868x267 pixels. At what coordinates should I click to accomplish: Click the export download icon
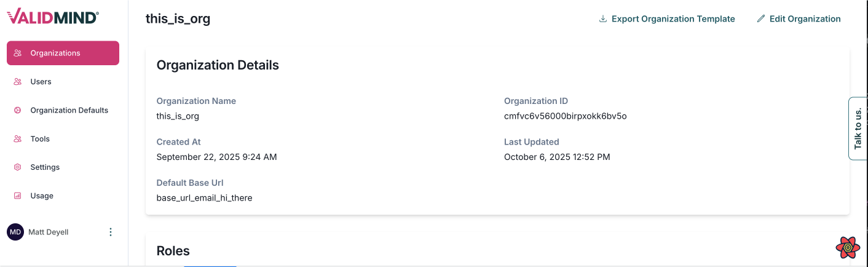pos(603,19)
